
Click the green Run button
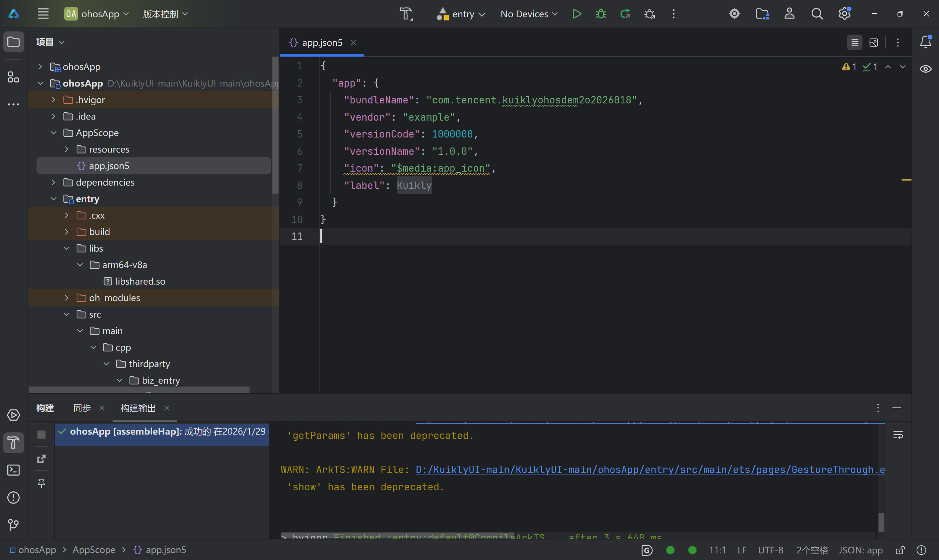[x=576, y=14]
